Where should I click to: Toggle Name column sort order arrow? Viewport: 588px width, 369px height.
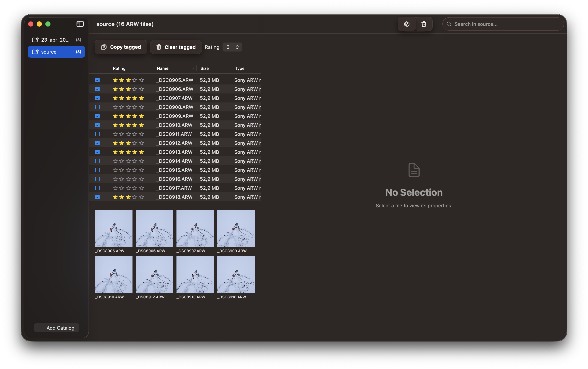tap(192, 69)
